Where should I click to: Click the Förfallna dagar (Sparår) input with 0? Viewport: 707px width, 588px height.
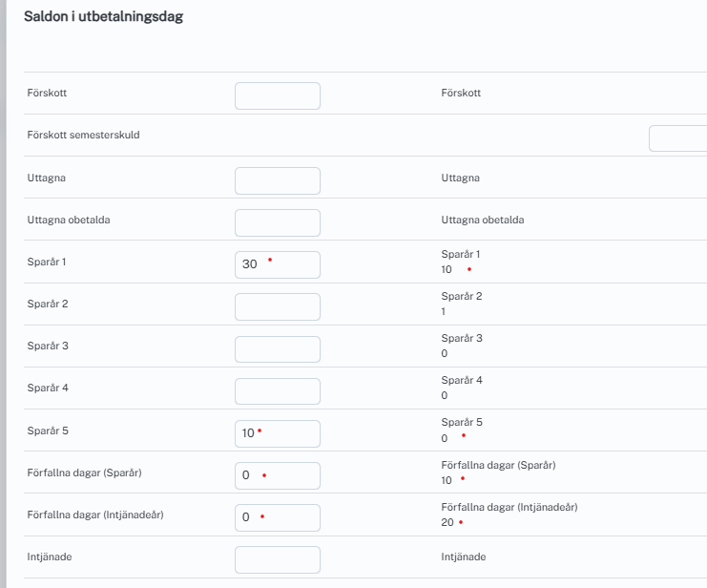(277, 474)
